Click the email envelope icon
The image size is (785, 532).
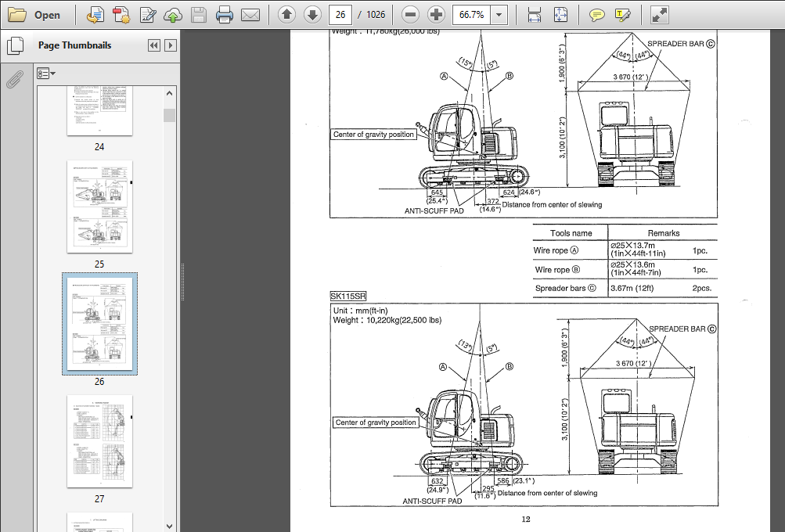pos(250,15)
